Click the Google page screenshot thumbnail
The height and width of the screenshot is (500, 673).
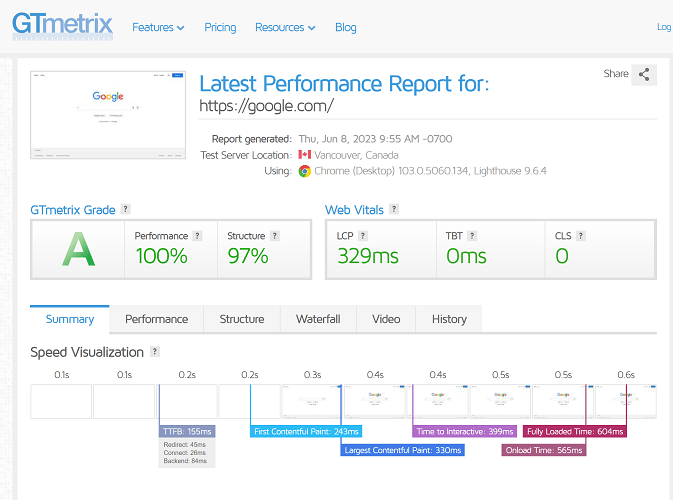pyautogui.click(x=108, y=115)
